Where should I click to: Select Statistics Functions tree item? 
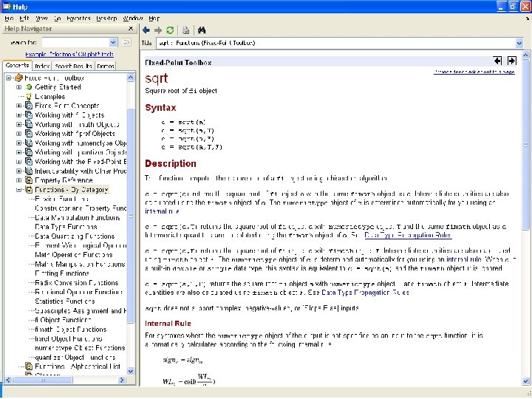[x=65, y=301]
